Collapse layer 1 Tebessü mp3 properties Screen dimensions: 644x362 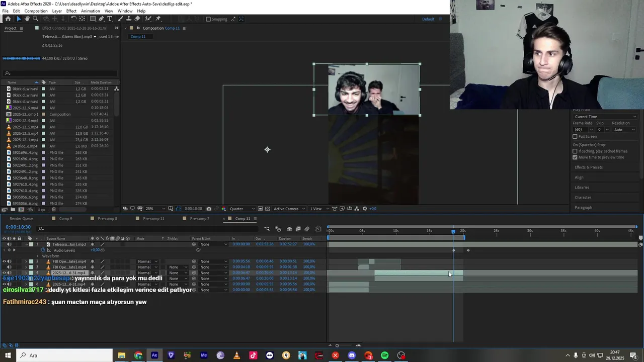27,244
